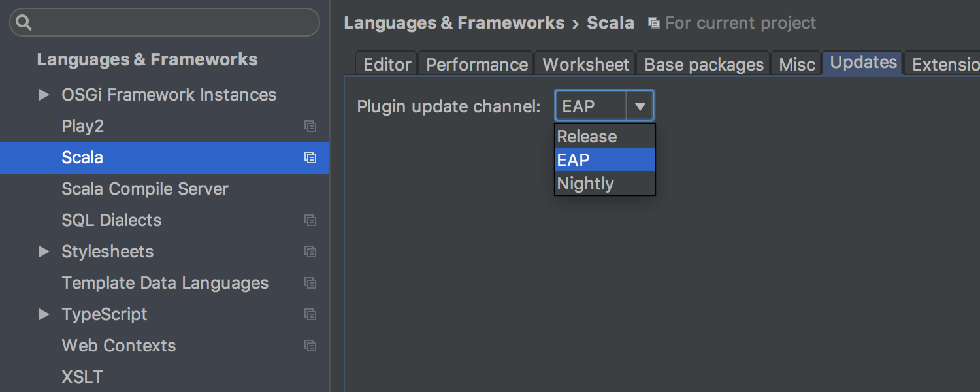Click the project-level icon beside Web Contexts
Screen dimensions: 980x392
tap(310, 346)
